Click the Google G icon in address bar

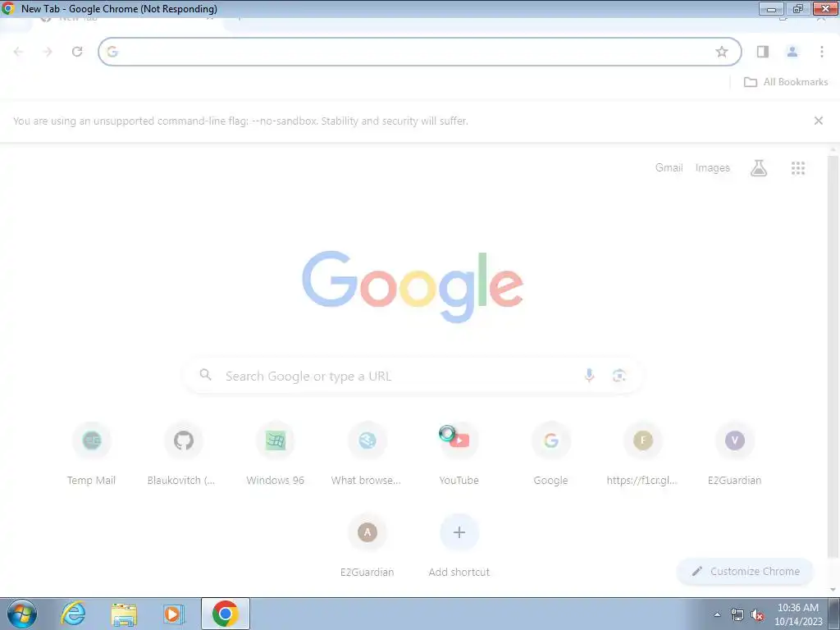pyautogui.click(x=112, y=52)
